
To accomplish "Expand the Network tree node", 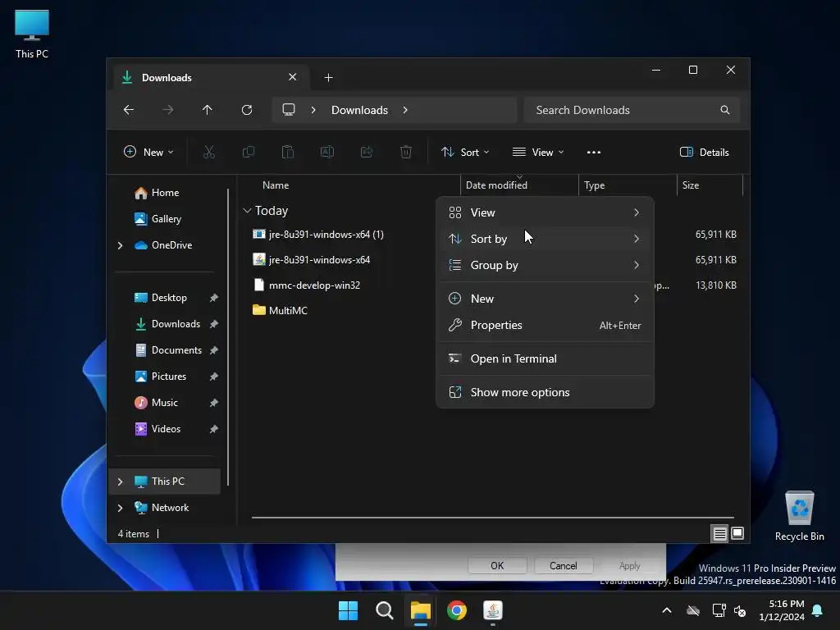I will pos(120,508).
